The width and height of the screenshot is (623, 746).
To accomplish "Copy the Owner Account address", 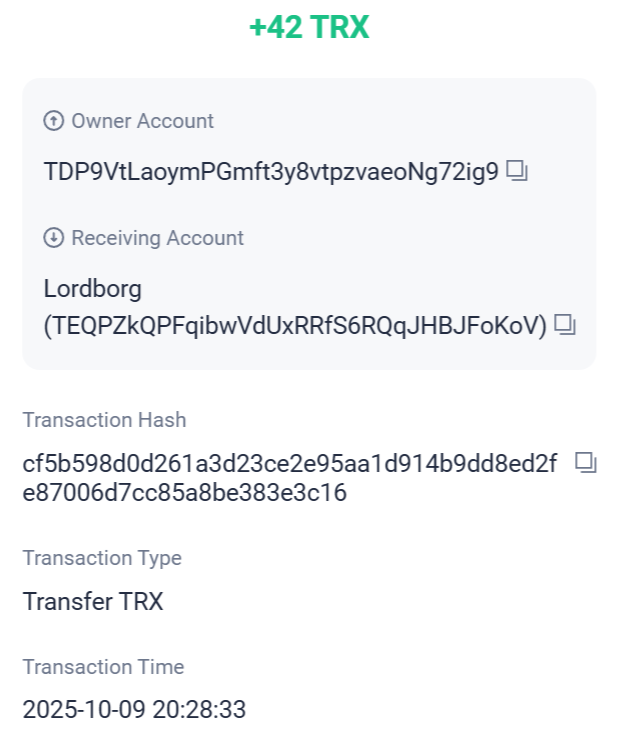I will click(x=517, y=171).
